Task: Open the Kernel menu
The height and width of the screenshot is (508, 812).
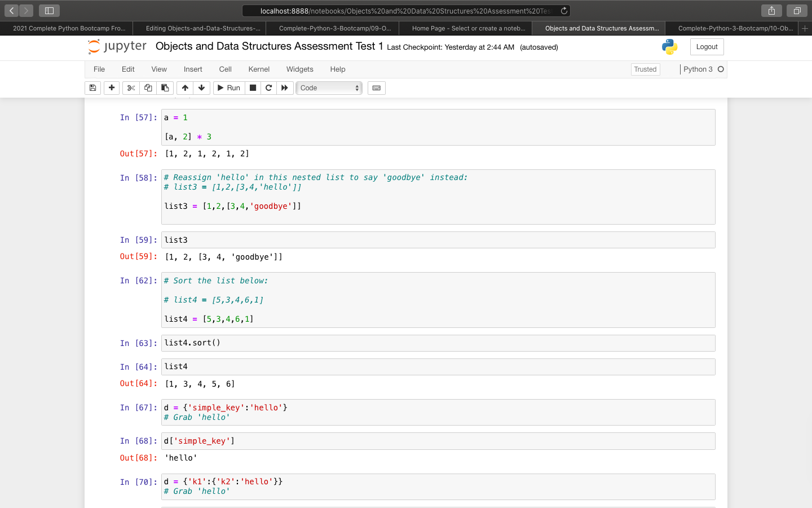Action: click(259, 69)
